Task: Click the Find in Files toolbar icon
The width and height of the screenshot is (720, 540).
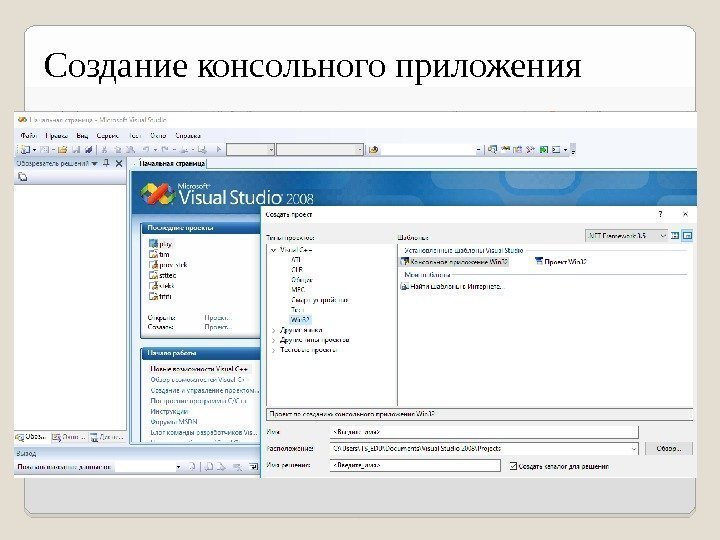Action: coord(374,150)
